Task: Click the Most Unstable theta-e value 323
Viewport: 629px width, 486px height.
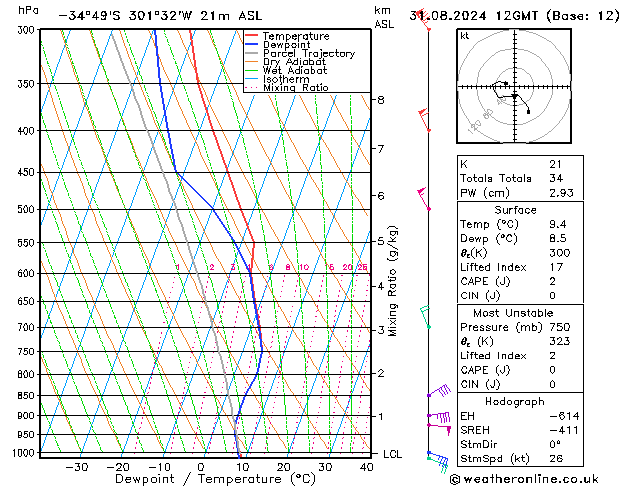Action: (560, 341)
